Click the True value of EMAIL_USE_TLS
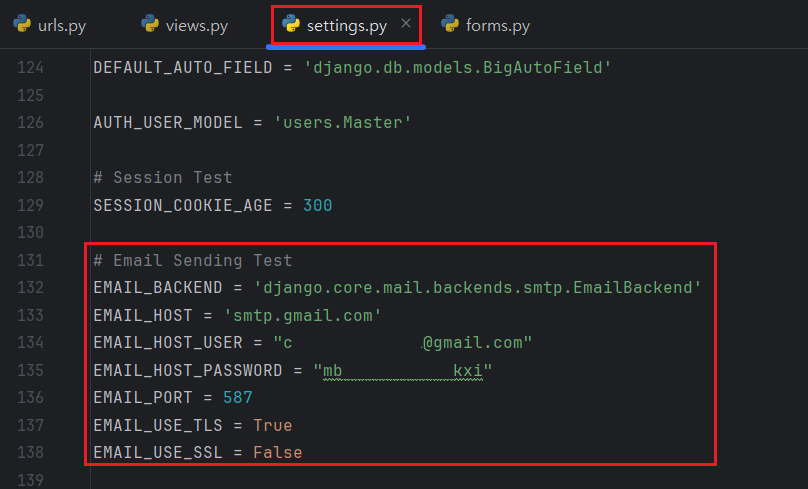The height and width of the screenshot is (489, 808). (273, 425)
